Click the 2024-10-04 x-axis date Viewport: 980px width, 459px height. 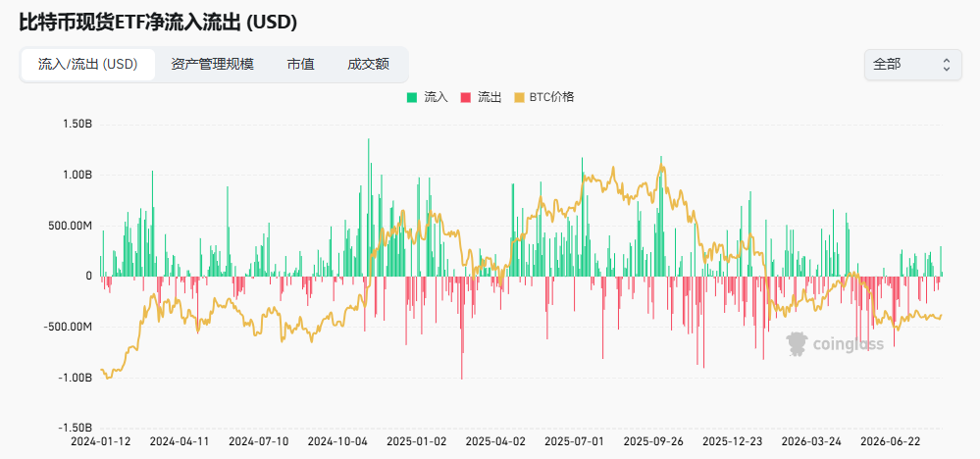[337, 441]
